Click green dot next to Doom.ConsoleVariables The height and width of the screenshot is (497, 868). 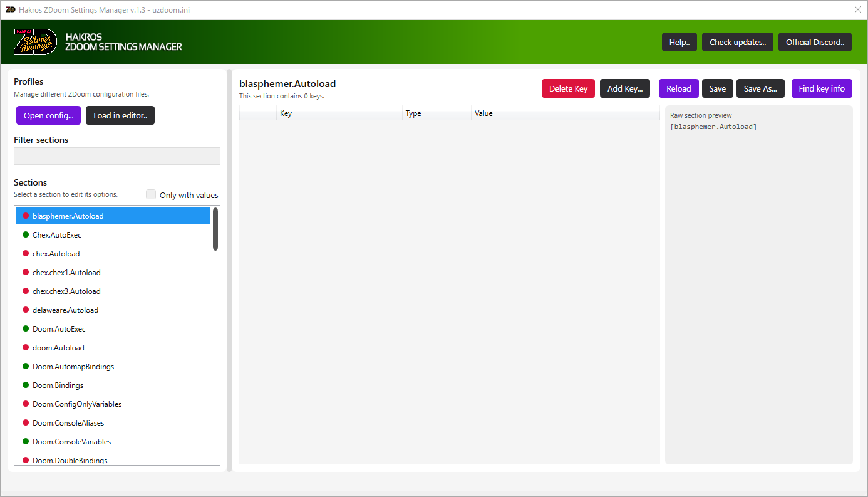(x=26, y=441)
